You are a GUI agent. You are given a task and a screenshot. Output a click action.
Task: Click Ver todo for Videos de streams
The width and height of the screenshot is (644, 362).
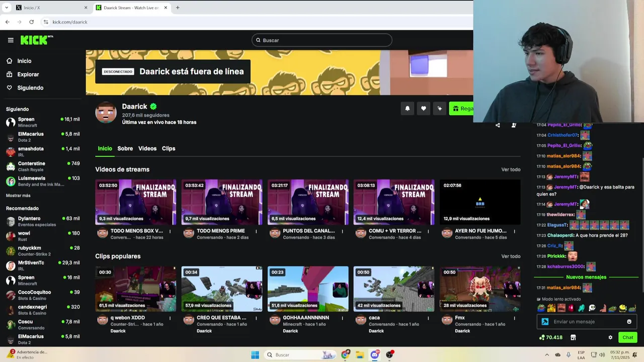pyautogui.click(x=511, y=170)
